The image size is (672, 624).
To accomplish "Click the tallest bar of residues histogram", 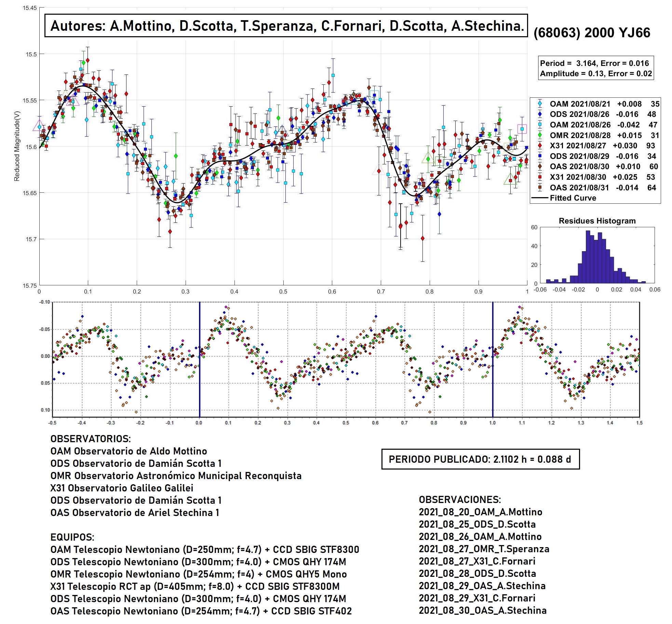I will pos(588,257).
